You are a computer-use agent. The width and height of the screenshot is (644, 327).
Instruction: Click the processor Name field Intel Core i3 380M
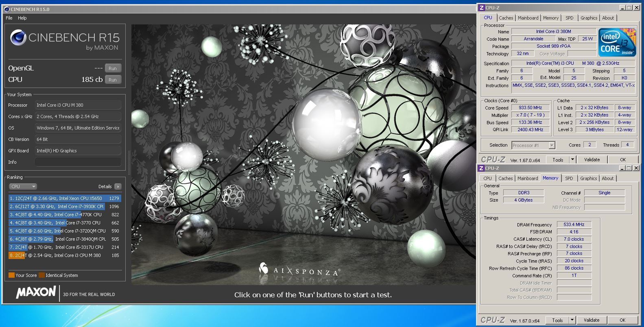point(553,31)
